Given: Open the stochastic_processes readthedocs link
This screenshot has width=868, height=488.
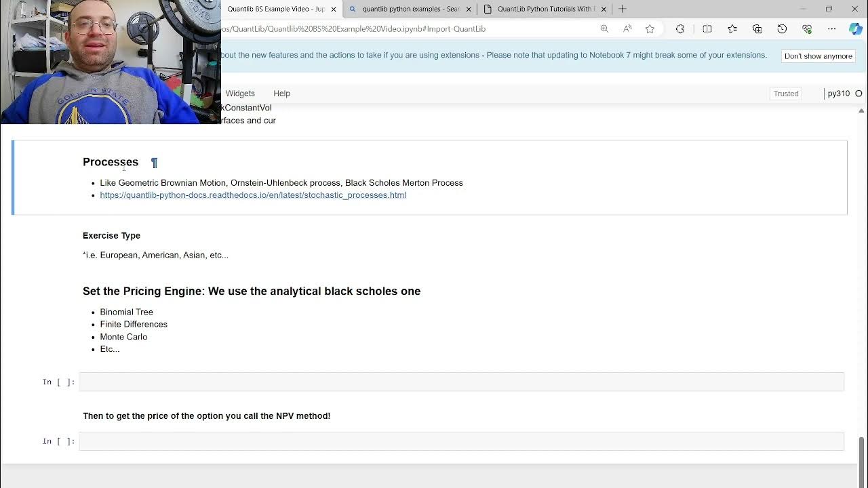Looking at the screenshot, I should pos(253,195).
